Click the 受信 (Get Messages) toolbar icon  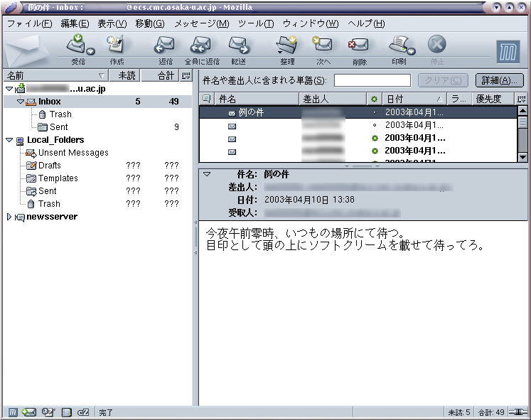[77, 45]
